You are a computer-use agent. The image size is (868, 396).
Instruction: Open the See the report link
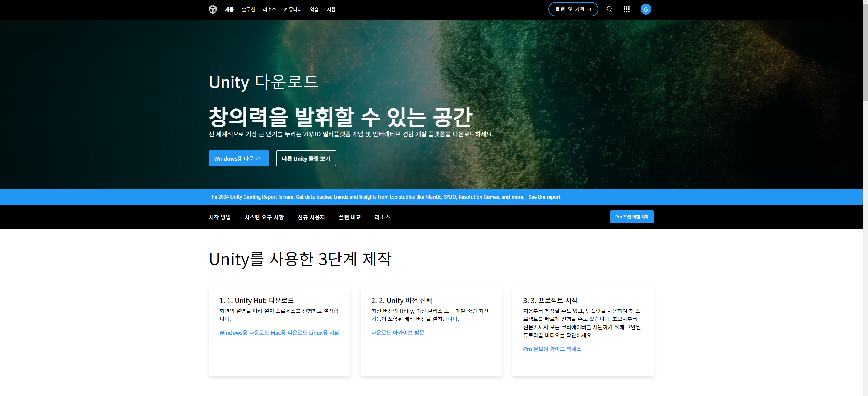(x=544, y=197)
